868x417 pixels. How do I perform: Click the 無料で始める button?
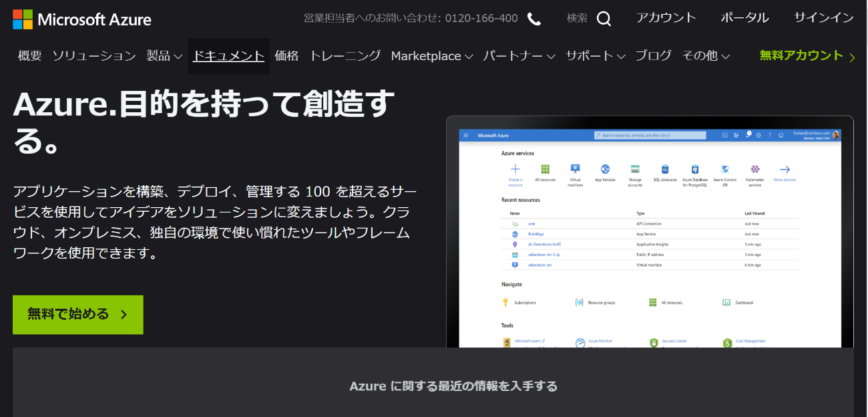[x=78, y=315]
